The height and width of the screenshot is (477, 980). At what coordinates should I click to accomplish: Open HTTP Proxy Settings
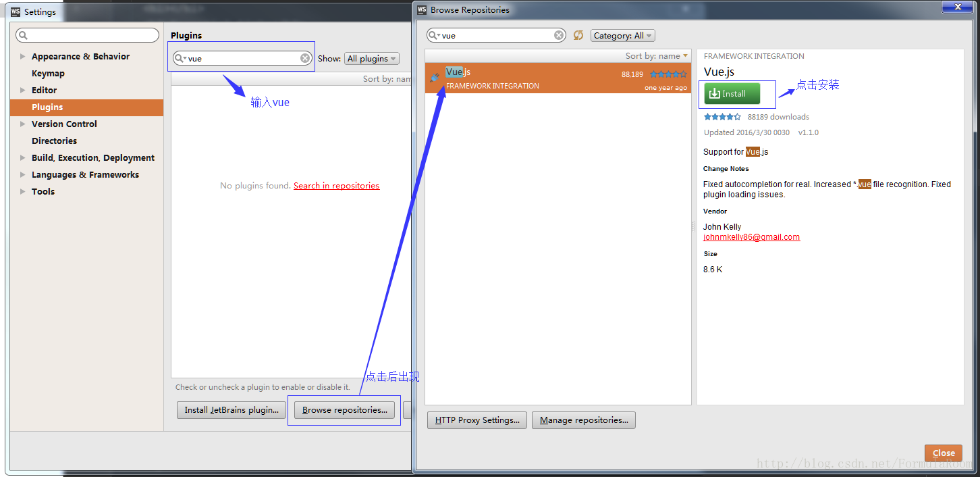pos(477,420)
